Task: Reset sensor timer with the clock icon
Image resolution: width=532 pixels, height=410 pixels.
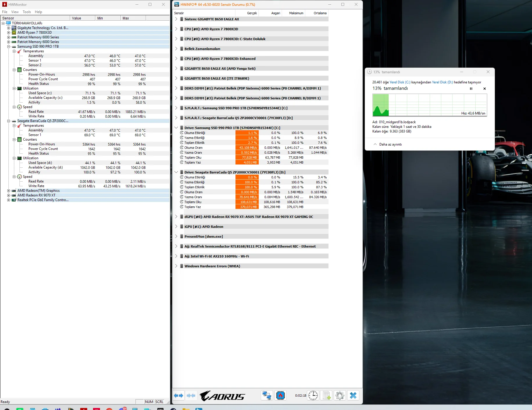Action: pyautogui.click(x=313, y=395)
